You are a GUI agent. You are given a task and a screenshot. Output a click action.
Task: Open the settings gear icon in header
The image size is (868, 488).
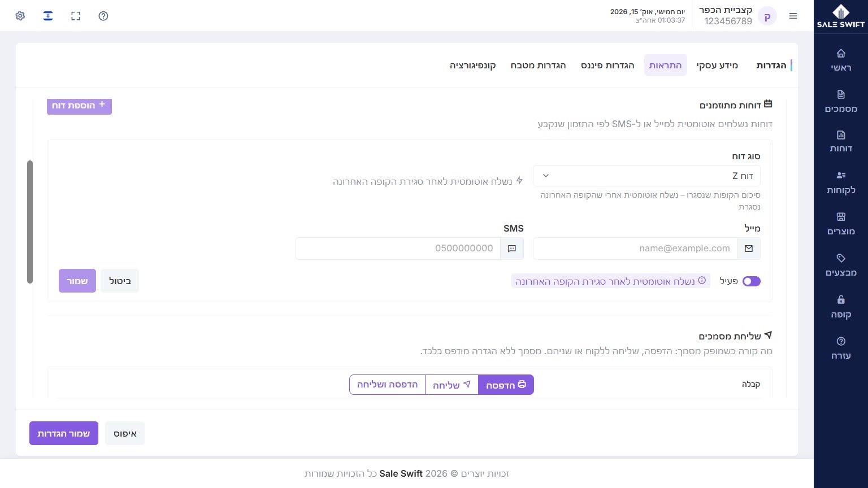tap(20, 16)
